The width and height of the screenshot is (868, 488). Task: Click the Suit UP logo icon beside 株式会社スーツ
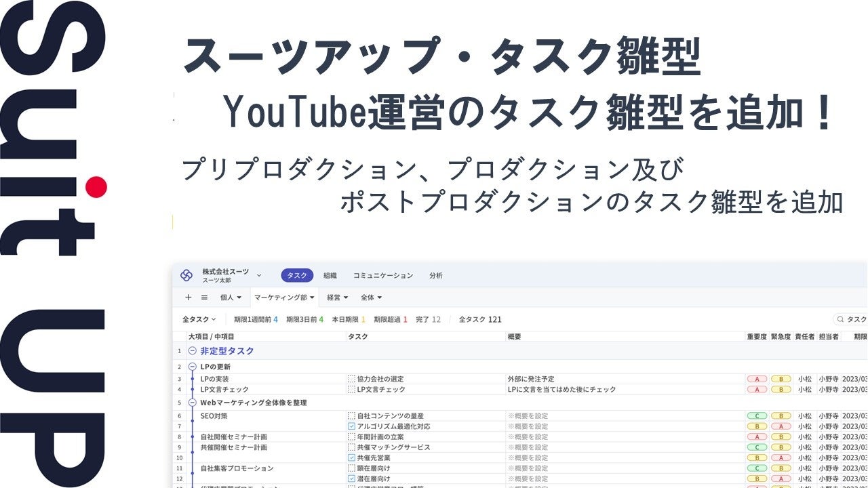[186, 275]
